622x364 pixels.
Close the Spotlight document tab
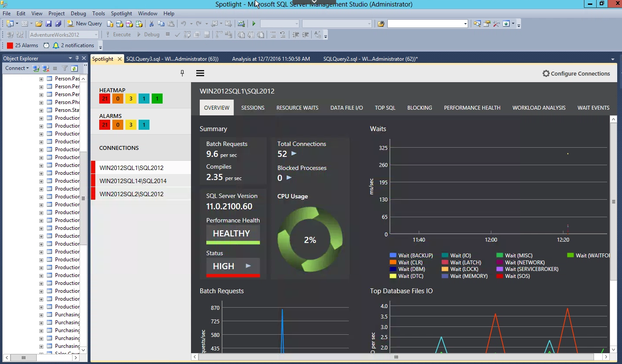[120, 59]
